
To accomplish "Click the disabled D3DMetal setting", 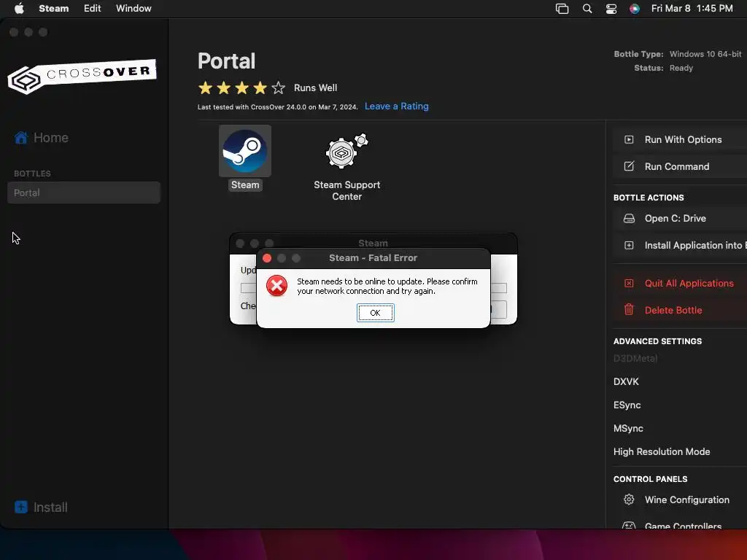I will (635, 359).
